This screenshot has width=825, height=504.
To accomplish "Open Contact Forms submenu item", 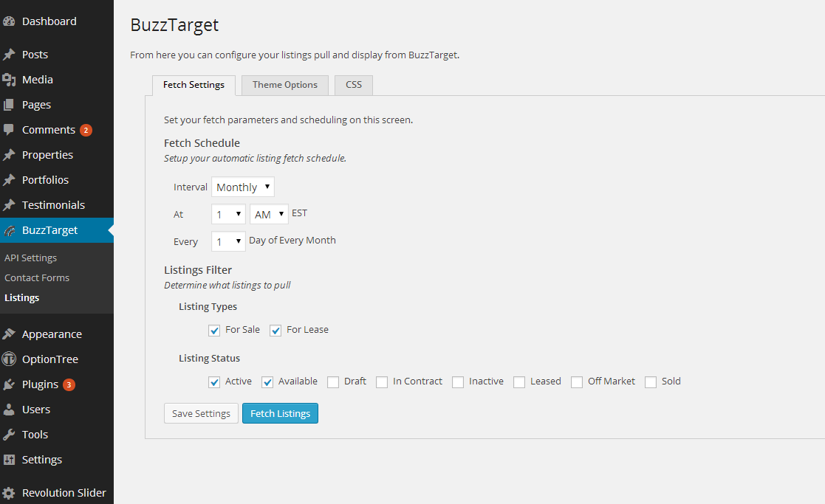I will [x=37, y=278].
